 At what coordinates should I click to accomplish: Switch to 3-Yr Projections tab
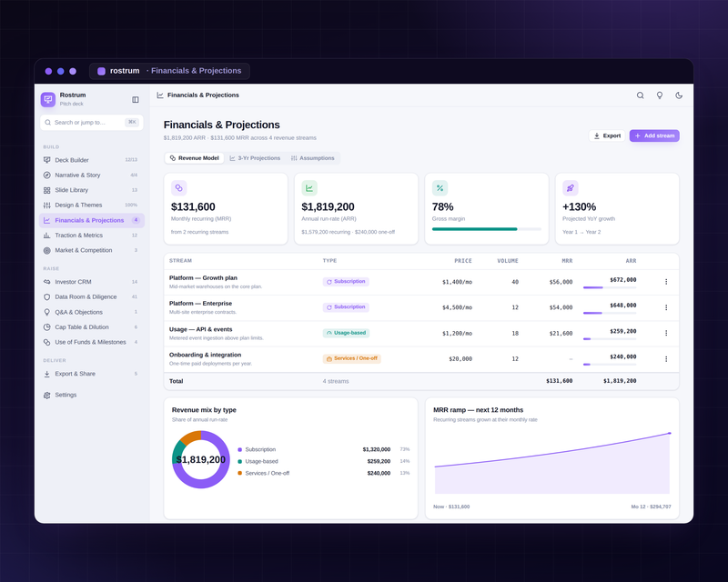pyautogui.click(x=255, y=158)
